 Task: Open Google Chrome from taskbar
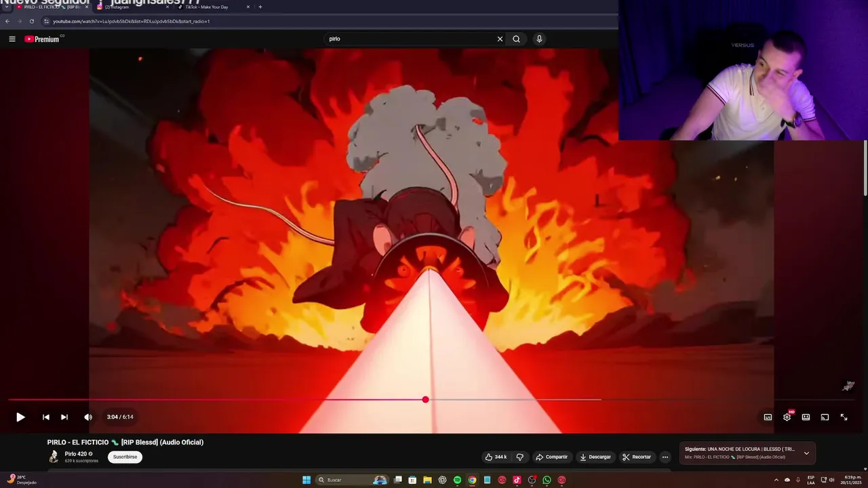click(x=472, y=480)
